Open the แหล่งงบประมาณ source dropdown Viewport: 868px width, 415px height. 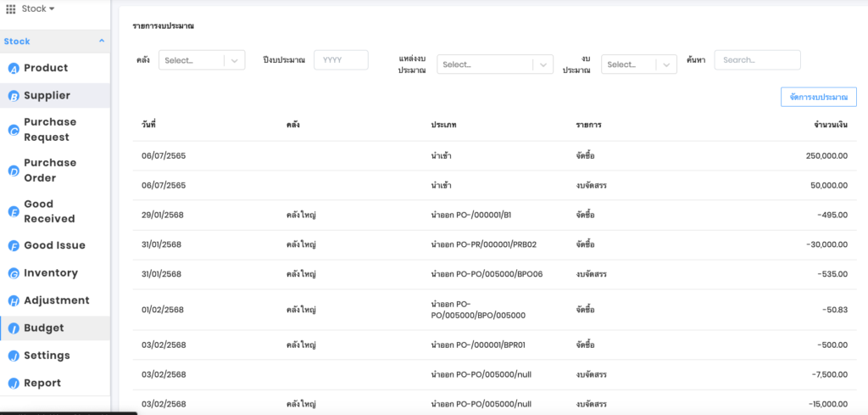pos(495,64)
